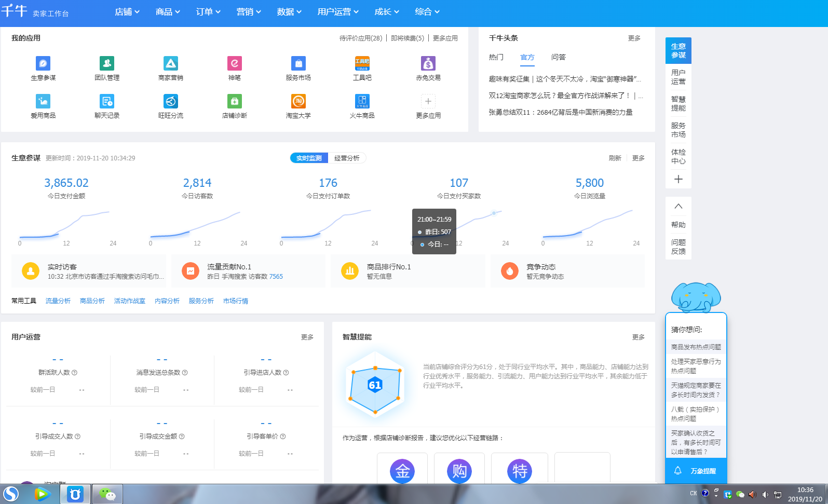
Task: Open headline 张勇总结双11 article
Action: click(x=561, y=112)
